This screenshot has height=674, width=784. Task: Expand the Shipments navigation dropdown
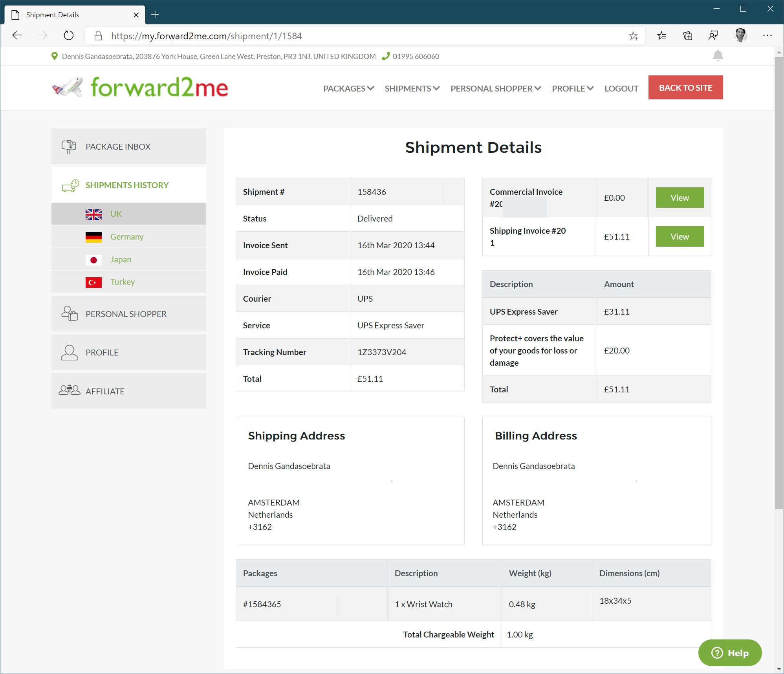point(412,88)
